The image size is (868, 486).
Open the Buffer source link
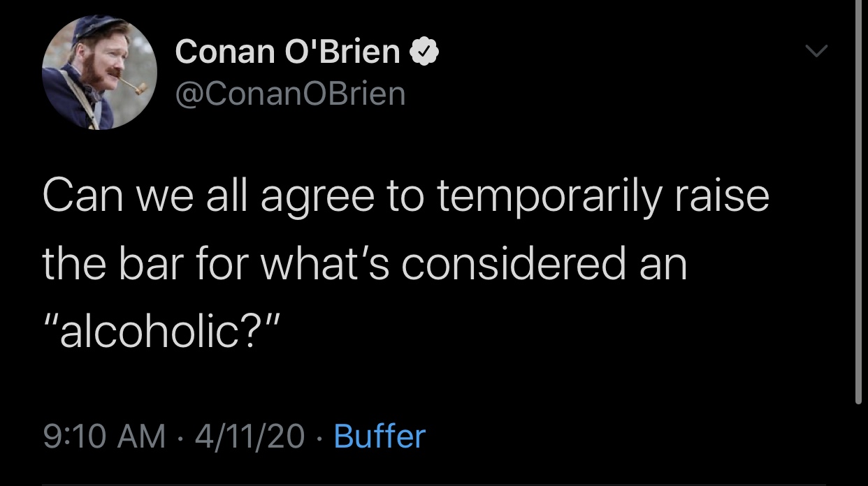pyautogui.click(x=379, y=436)
